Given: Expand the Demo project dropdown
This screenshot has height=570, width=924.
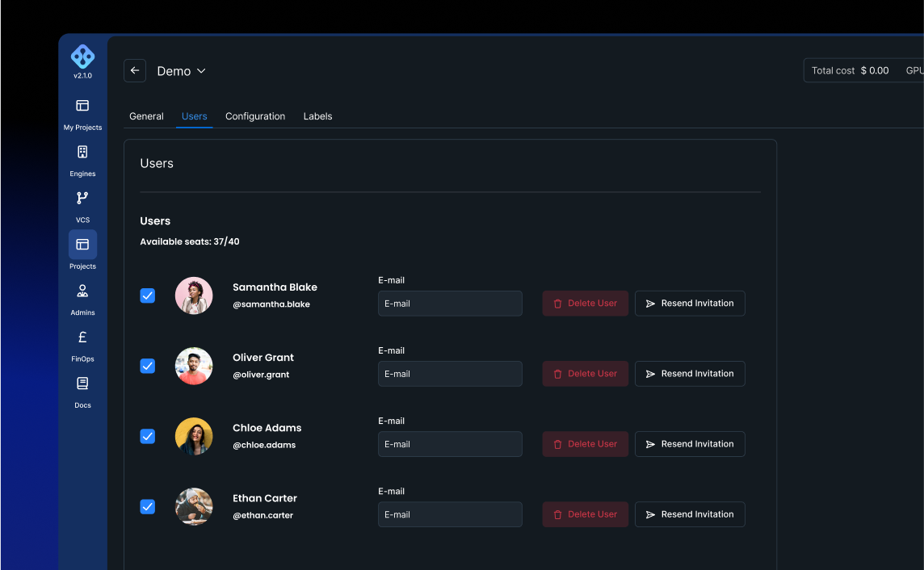Looking at the screenshot, I should coord(182,71).
